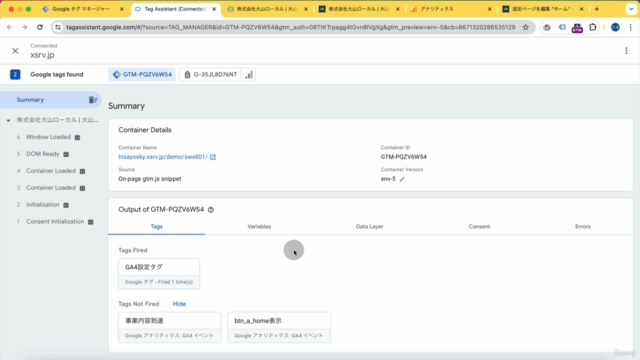640x360 pixels.
Task: Open the bar chart icon beside G-35JL8D76NT
Action: click(x=249, y=75)
